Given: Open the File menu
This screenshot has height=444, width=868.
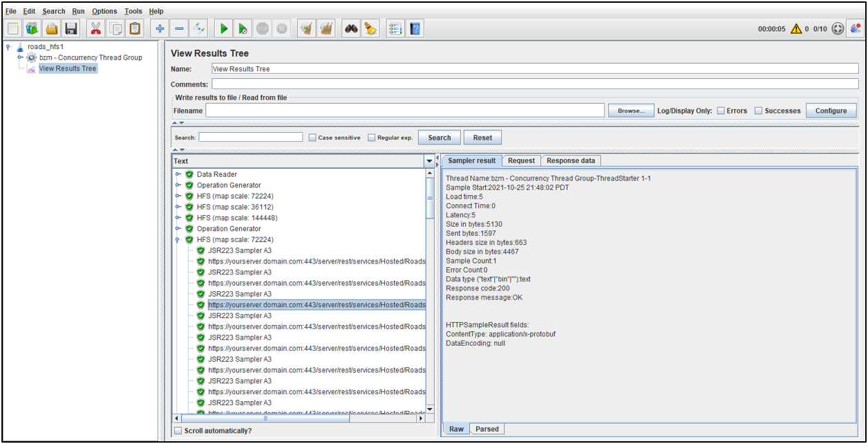Looking at the screenshot, I should tap(10, 11).
